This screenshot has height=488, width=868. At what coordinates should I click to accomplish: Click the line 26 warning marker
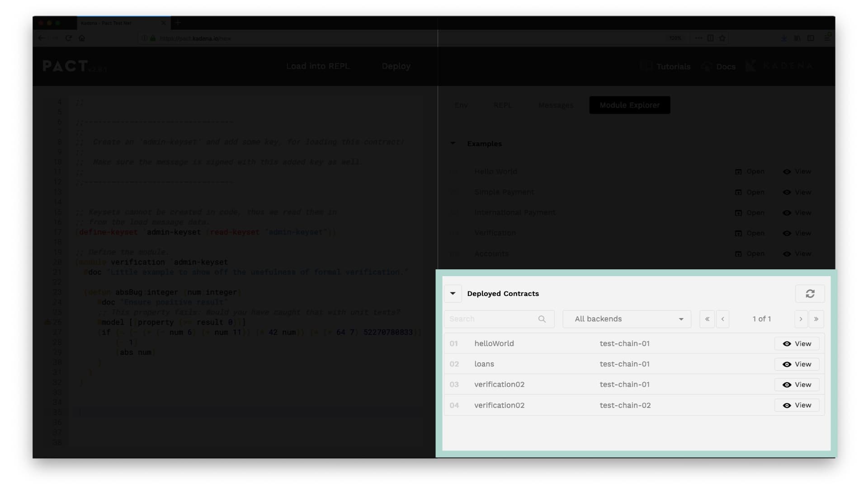pyautogui.click(x=47, y=322)
